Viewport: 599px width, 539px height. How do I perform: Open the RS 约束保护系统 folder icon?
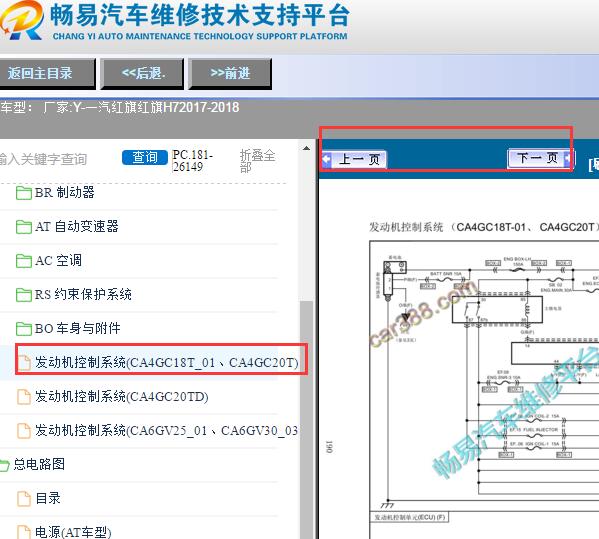pyautogui.click(x=24, y=295)
